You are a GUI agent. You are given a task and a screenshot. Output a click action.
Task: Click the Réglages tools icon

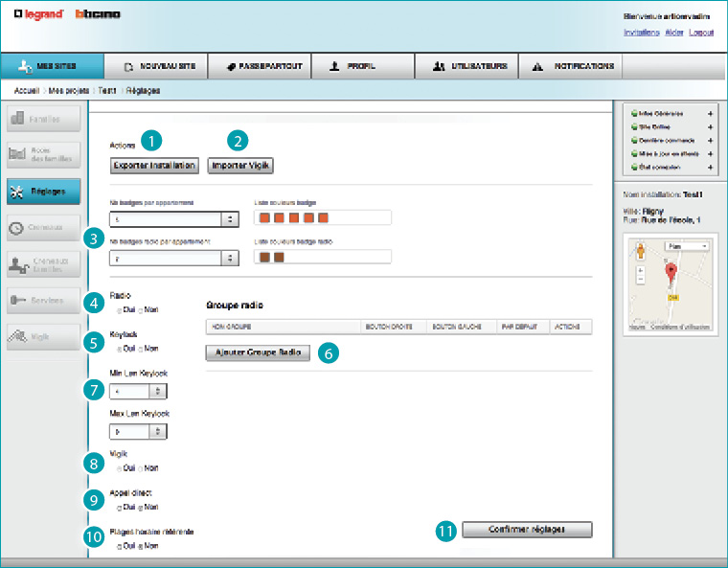click(x=17, y=192)
